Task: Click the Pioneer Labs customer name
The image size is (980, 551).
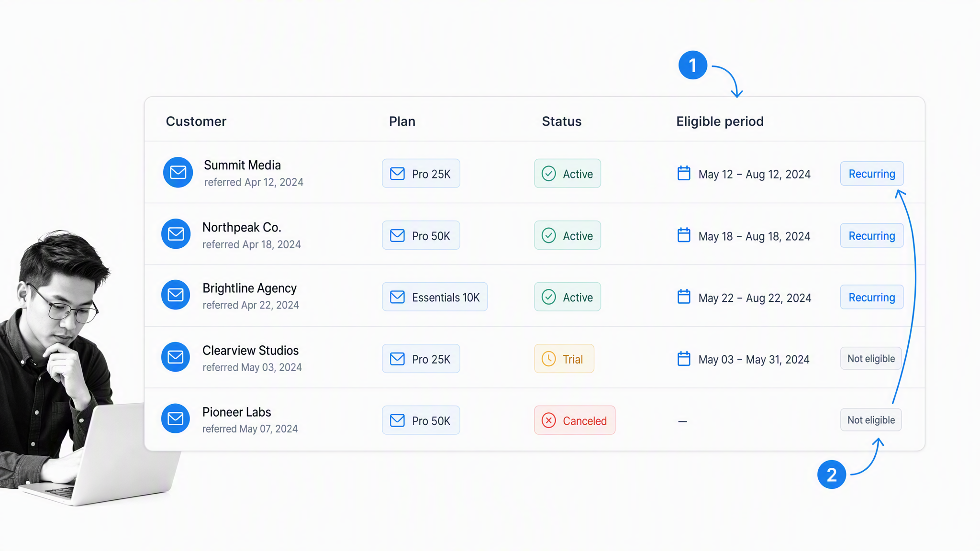Action: pyautogui.click(x=236, y=412)
